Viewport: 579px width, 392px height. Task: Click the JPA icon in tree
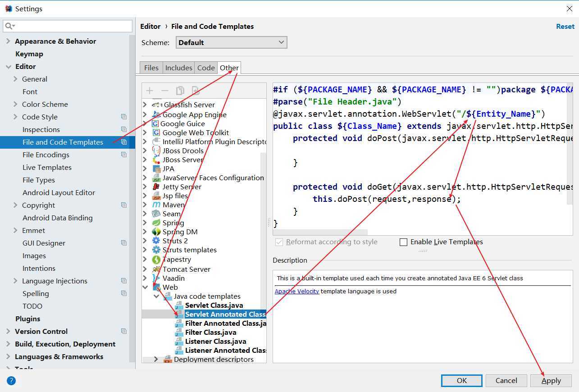(156, 169)
